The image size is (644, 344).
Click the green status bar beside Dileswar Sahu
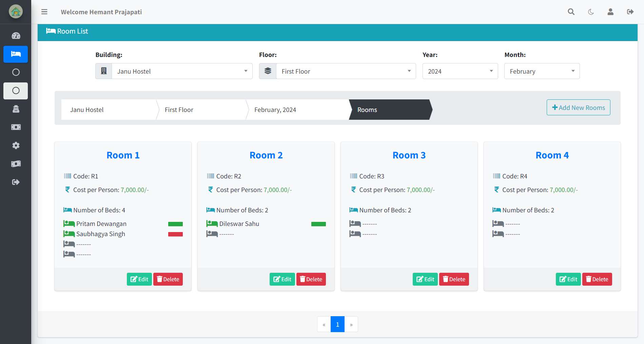click(318, 224)
